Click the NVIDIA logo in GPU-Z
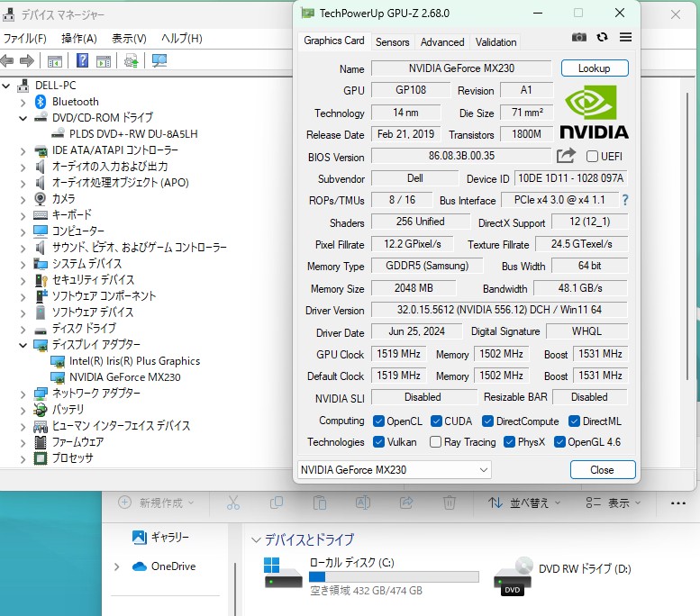700x616 pixels. [594, 112]
